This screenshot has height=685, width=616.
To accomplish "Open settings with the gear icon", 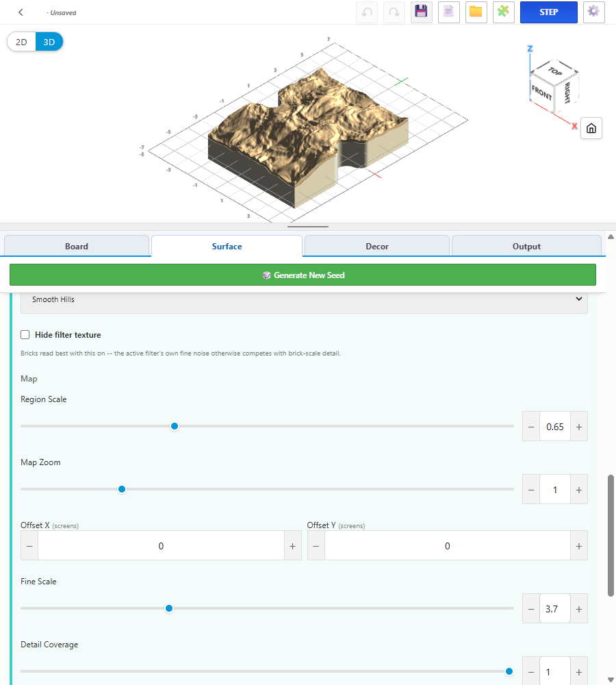I will [593, 12].
